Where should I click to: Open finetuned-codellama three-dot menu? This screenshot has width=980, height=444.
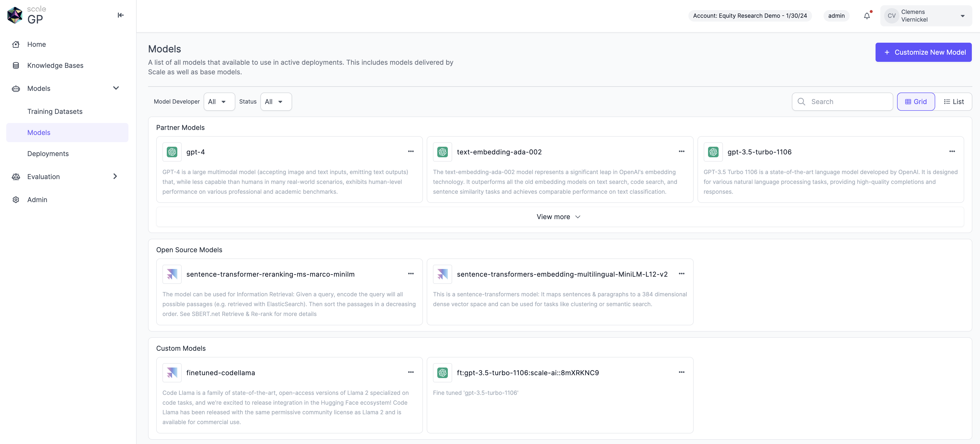pyautogui.click(x=411, y=372)
